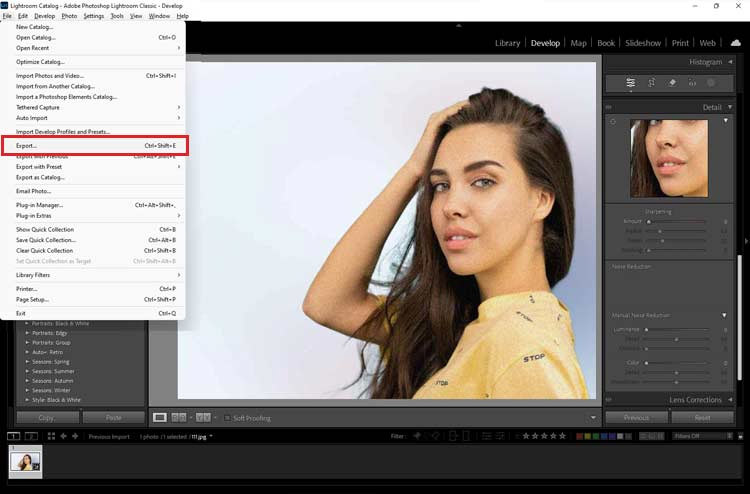Switch to the Library module
This screenshot has height=494, width=750.
click(x=507, y=43)
